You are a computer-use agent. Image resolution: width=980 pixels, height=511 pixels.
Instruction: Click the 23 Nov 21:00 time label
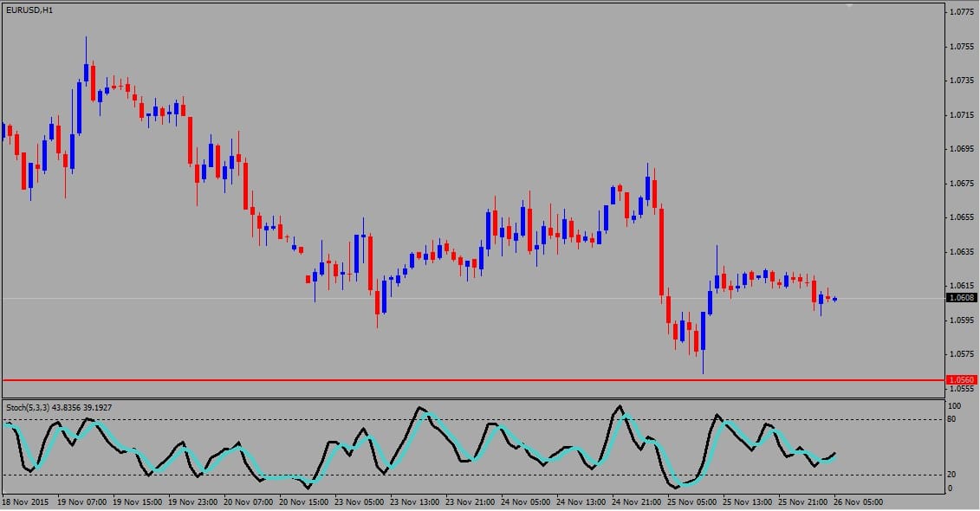click(x=470, y=501)
